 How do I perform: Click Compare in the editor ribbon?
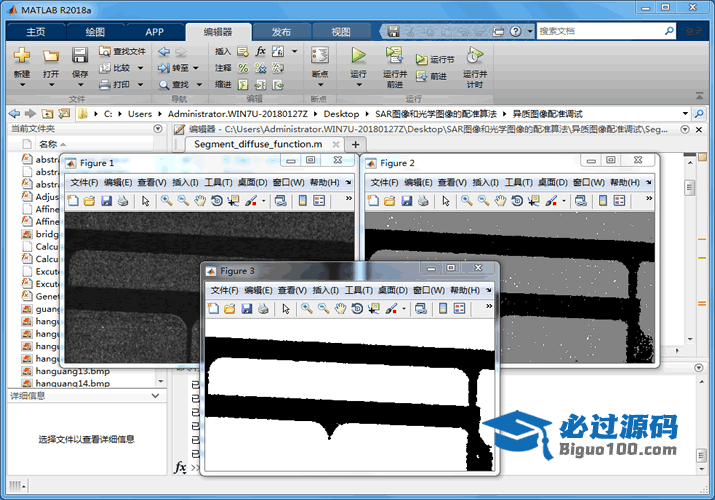(x=116, y=68)
